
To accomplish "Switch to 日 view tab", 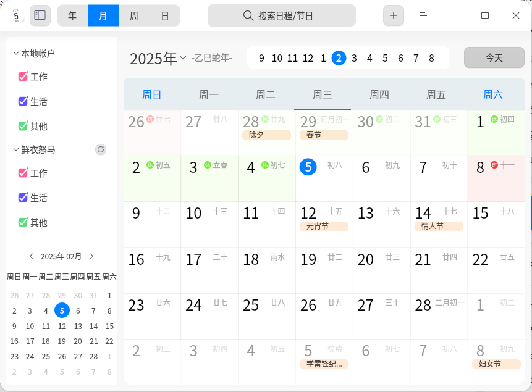I will click(x=165, y=15).
